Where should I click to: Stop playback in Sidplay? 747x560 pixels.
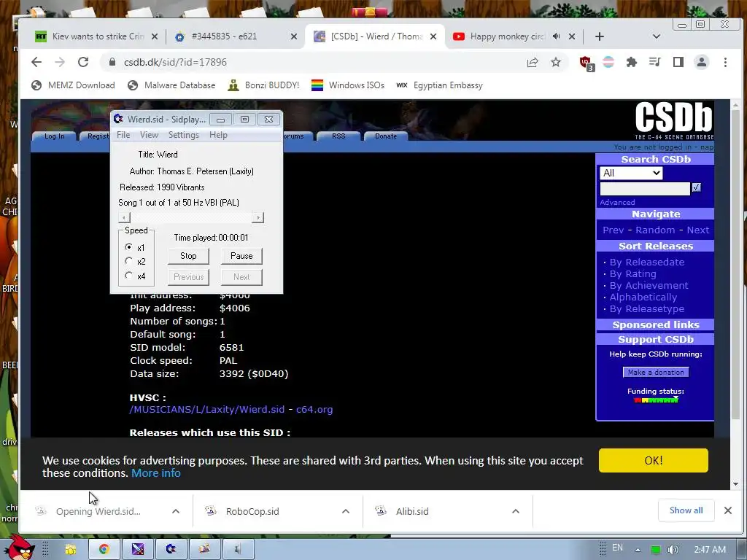tap(188, 256)
